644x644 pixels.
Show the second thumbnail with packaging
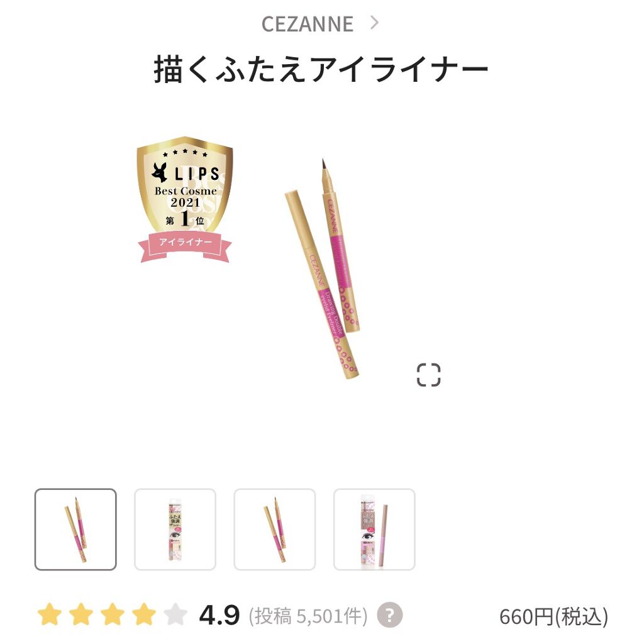pos(175,529)
